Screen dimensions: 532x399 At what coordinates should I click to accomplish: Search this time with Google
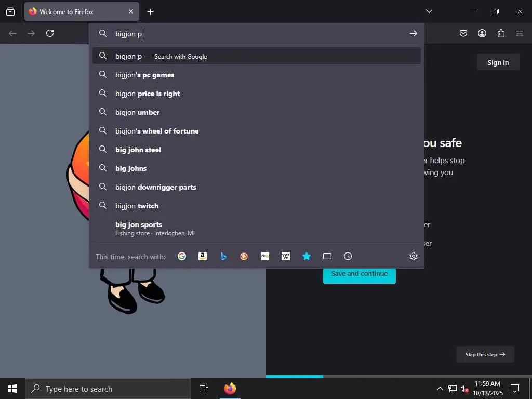(x=182, y=256)
